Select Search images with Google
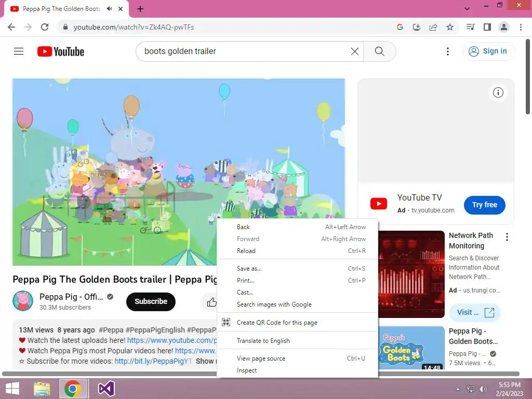 point(297,304)
